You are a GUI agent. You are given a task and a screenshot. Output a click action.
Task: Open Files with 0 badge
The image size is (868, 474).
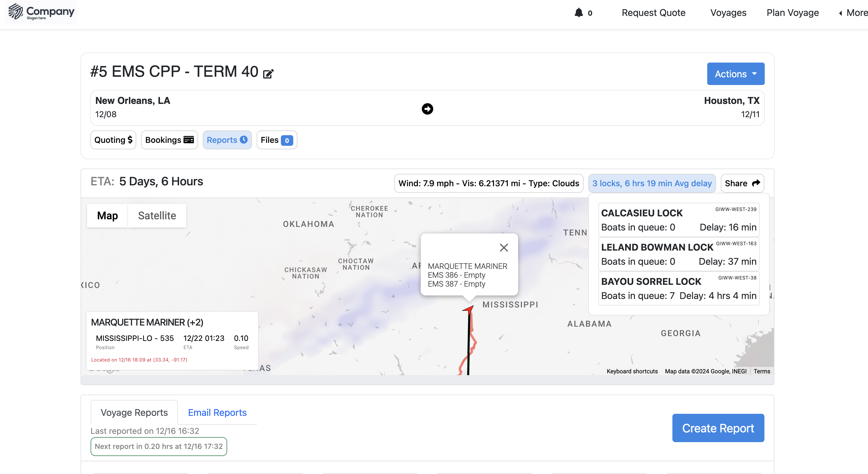(x=276, y=140)
